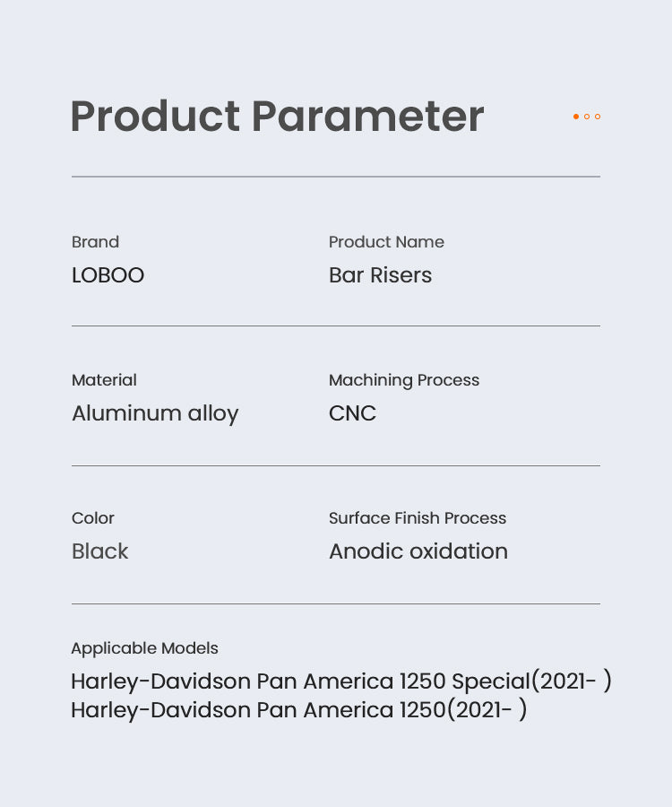Click the Anodic oxidation value
Viewport: 672px width, 807px height.
[418, 551]
